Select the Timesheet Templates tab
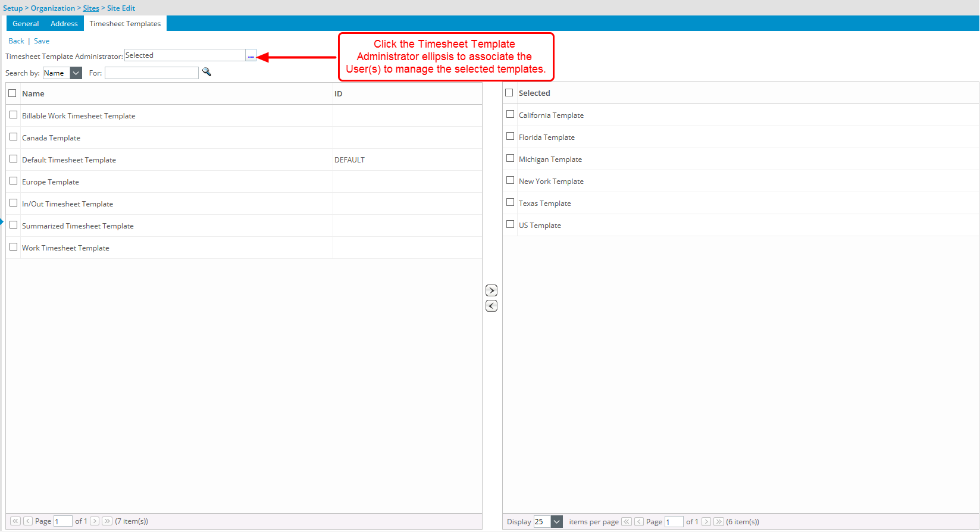The width and height of the screenshot is (980, 532). [x=125, y=24]
